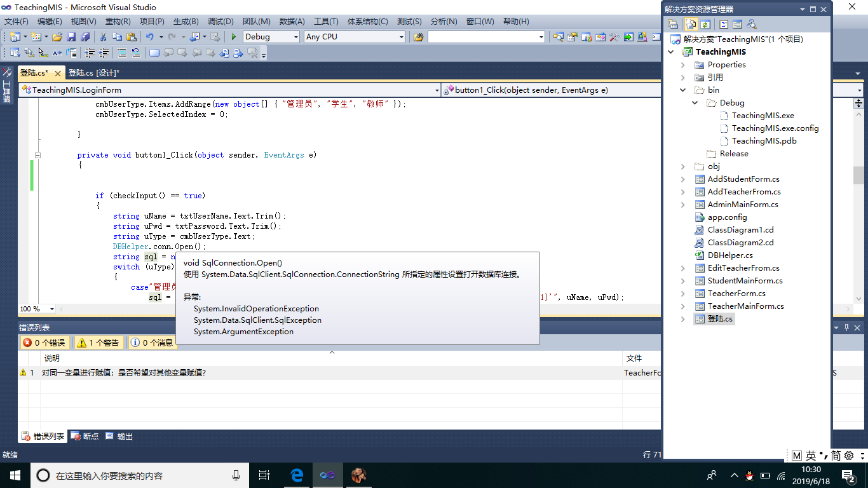Screen dimensions: 868x488
Task: Open the Toolbox wrench and hammer icon
Action: (x=614, y=37)
